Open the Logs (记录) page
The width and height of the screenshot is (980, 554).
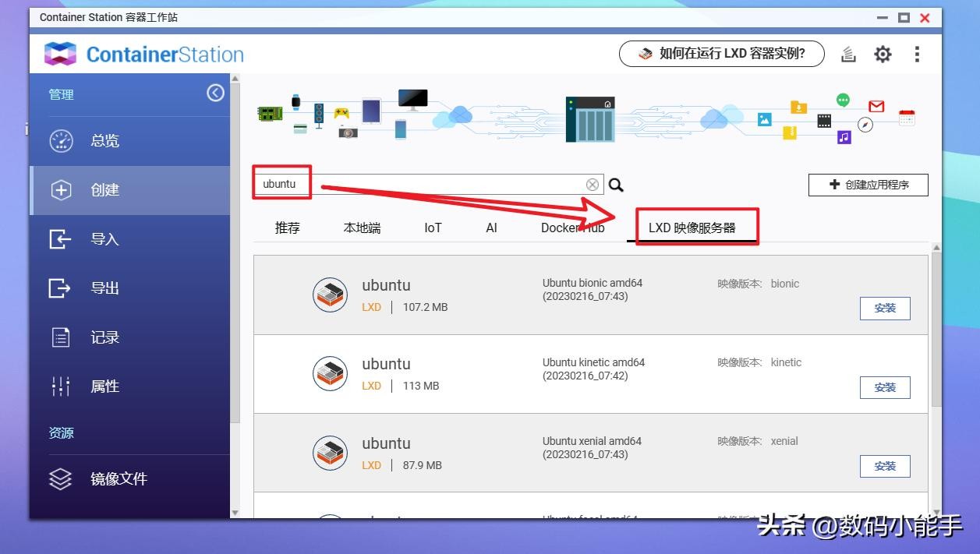click(x=104, y=337)
